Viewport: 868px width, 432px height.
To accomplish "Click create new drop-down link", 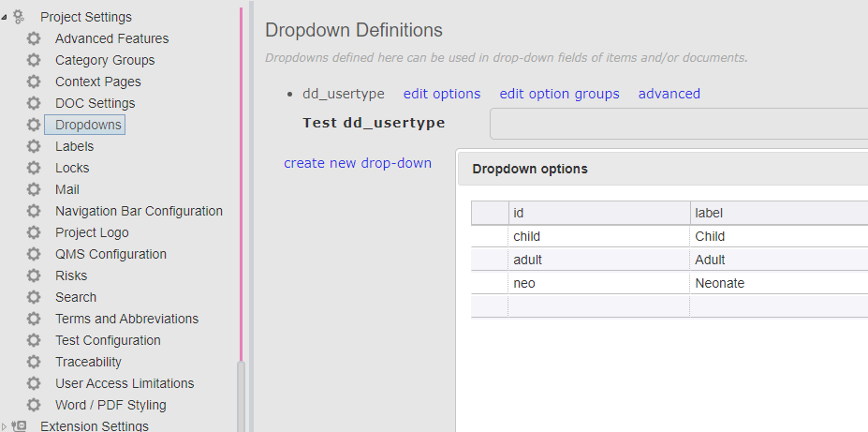I will click(358, 163).
